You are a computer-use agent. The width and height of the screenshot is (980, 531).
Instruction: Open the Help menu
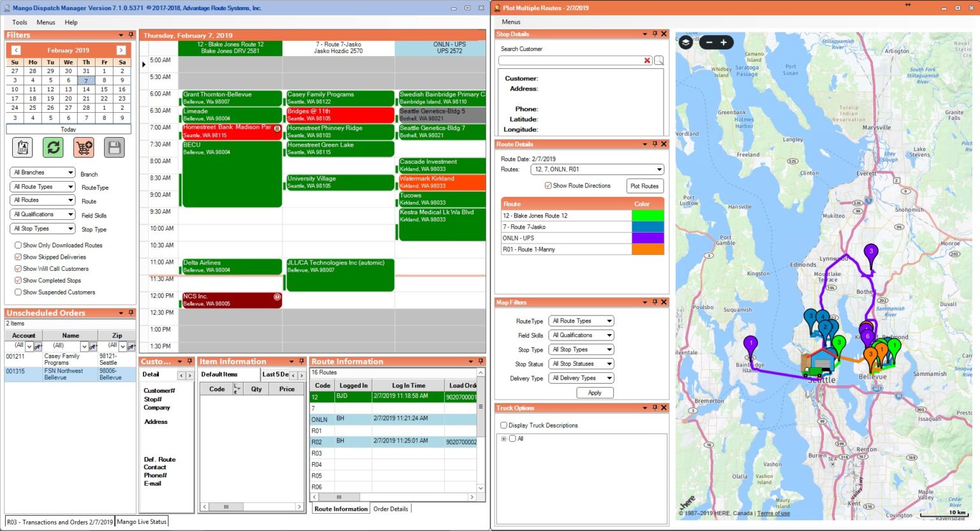[71, 22]
